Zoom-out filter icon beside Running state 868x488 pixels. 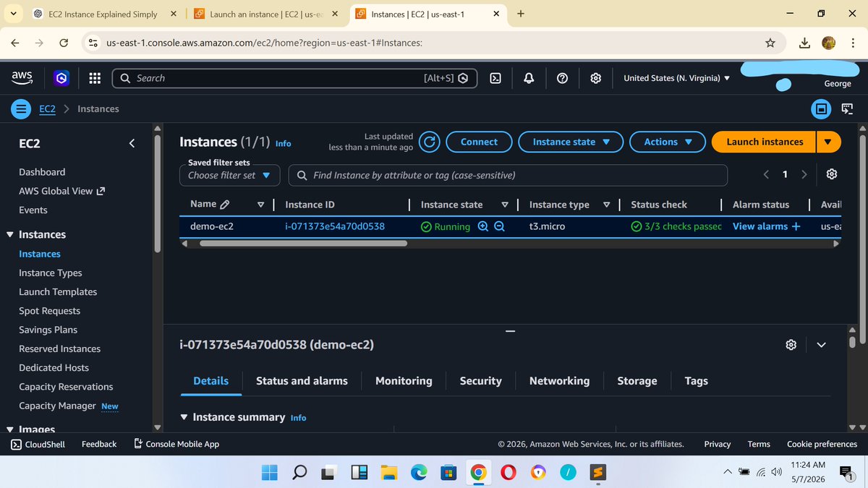pos(499,226)
